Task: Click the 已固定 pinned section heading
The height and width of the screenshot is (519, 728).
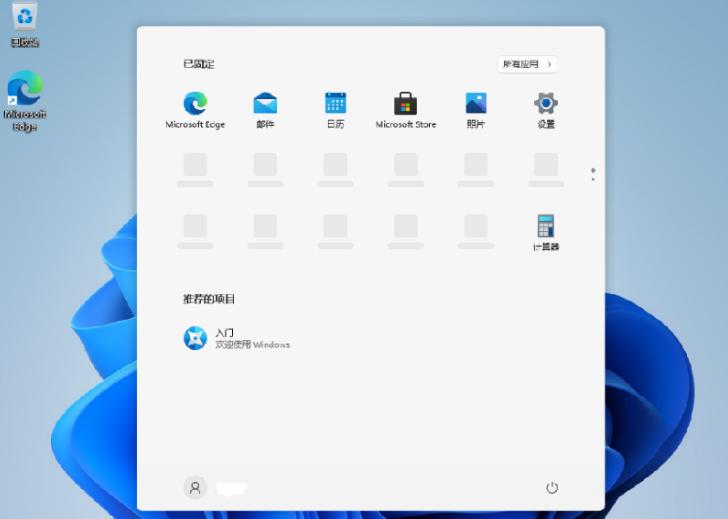Action: click(x=199, y=64)
